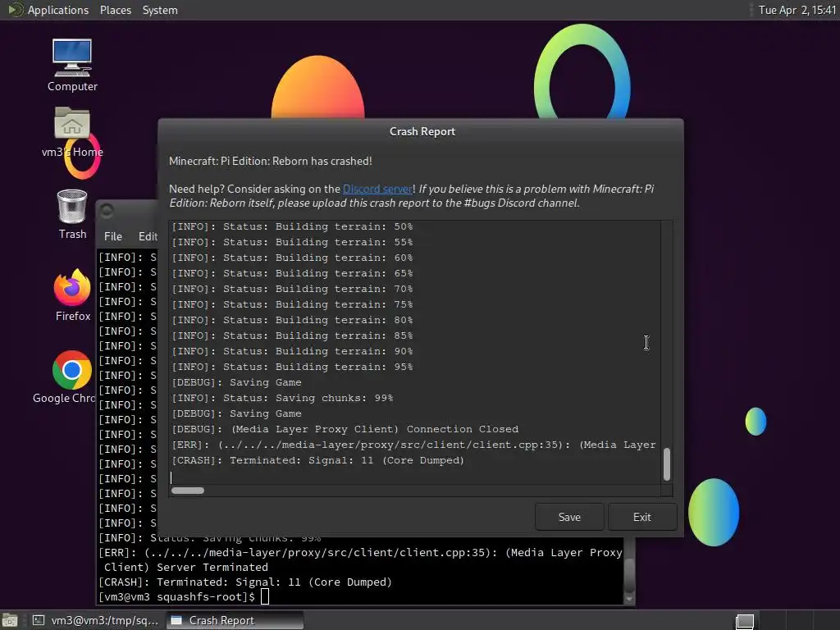Click the terminal scrollbar down arrow

pos(629,599)
